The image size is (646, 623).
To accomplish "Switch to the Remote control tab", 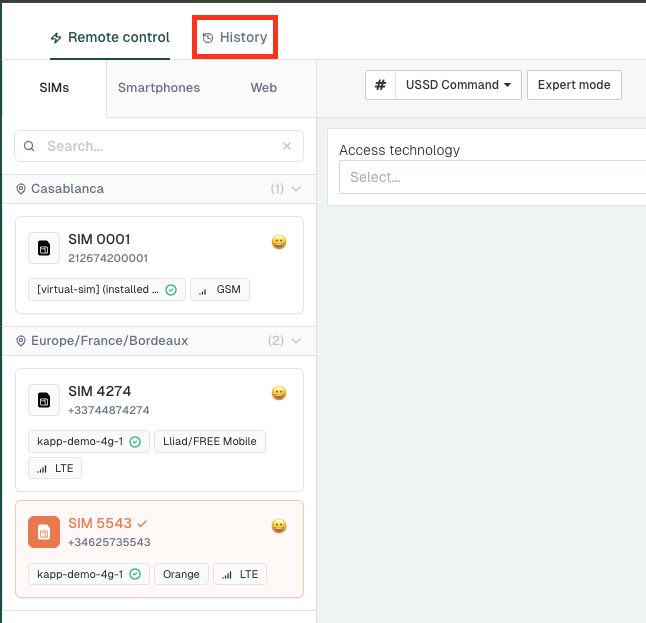I will pyautogui.click(x=110, y=38).
